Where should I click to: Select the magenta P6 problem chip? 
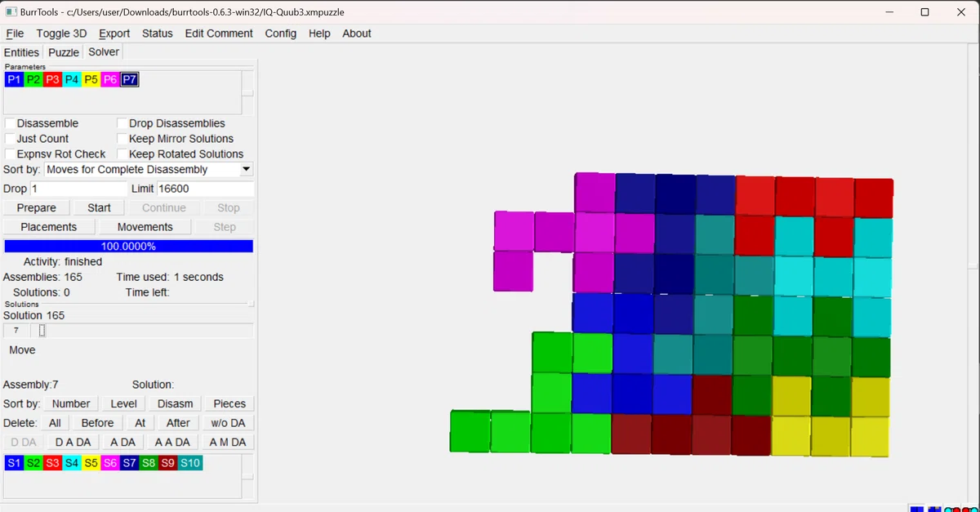[x=111, y=79]
